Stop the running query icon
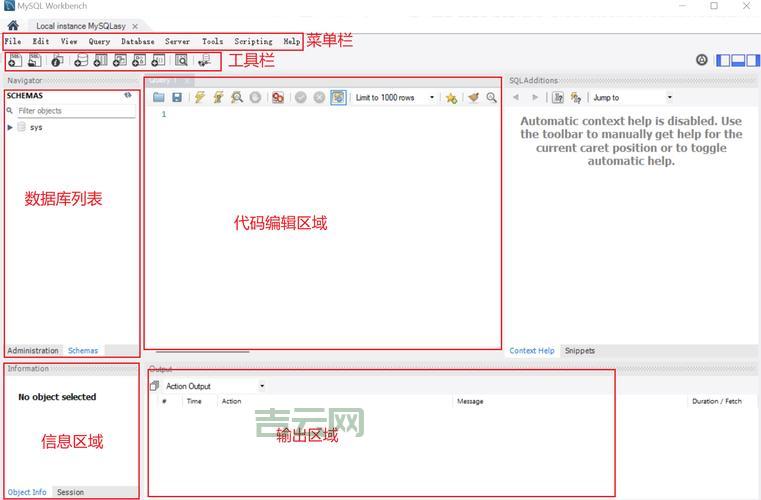Viewport: 761px width, 500px height. tap(255, 98)
